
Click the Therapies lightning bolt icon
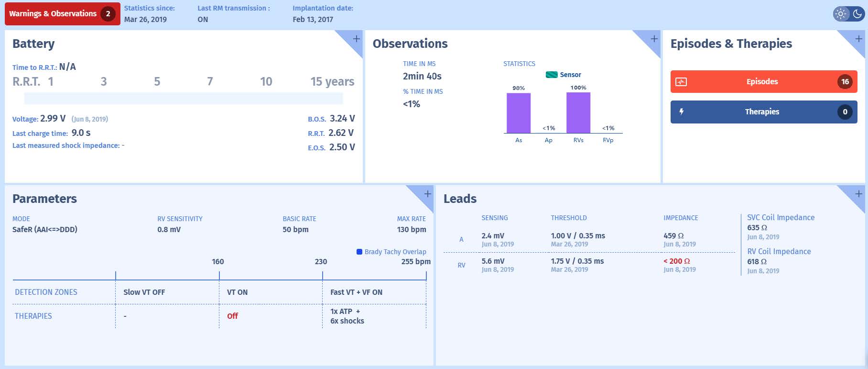pos(681,112)
